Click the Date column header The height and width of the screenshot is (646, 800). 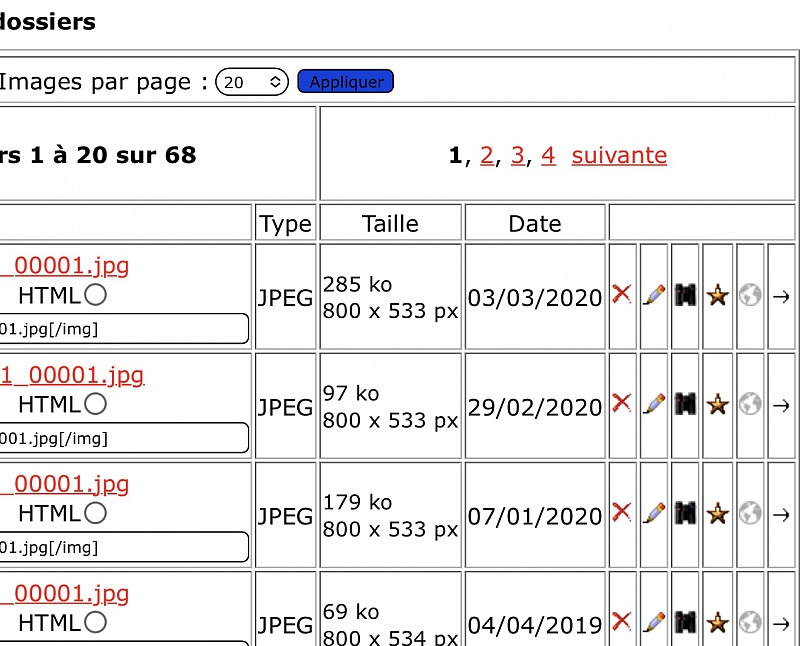tap(535, 224)
